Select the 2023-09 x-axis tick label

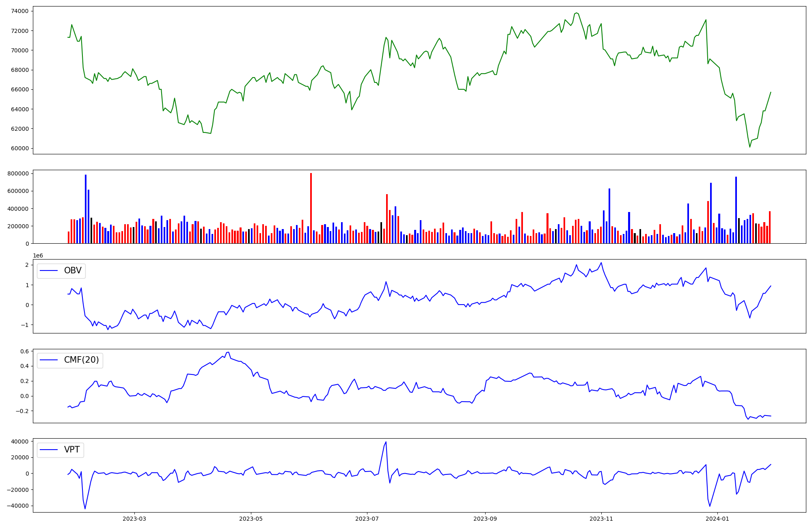pos(486,519)
